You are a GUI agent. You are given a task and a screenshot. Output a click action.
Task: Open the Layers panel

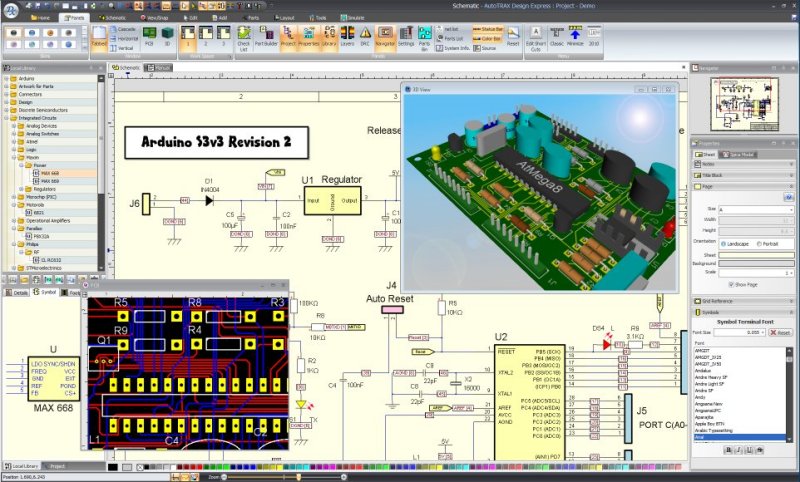coord(347,37)
